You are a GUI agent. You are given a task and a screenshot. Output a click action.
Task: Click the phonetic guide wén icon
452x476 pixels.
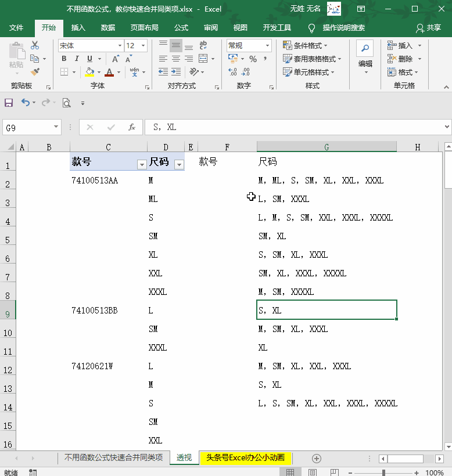(x=135, y=72)
